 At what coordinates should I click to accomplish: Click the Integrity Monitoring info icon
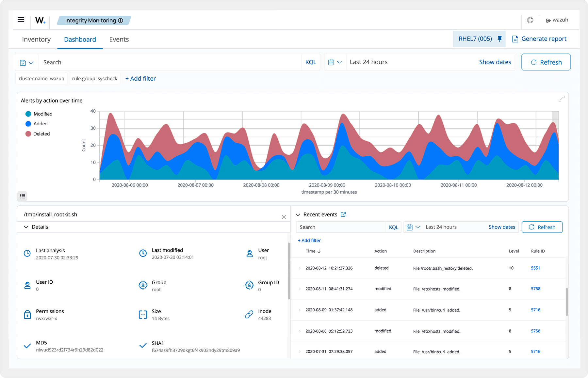(121, 20)
